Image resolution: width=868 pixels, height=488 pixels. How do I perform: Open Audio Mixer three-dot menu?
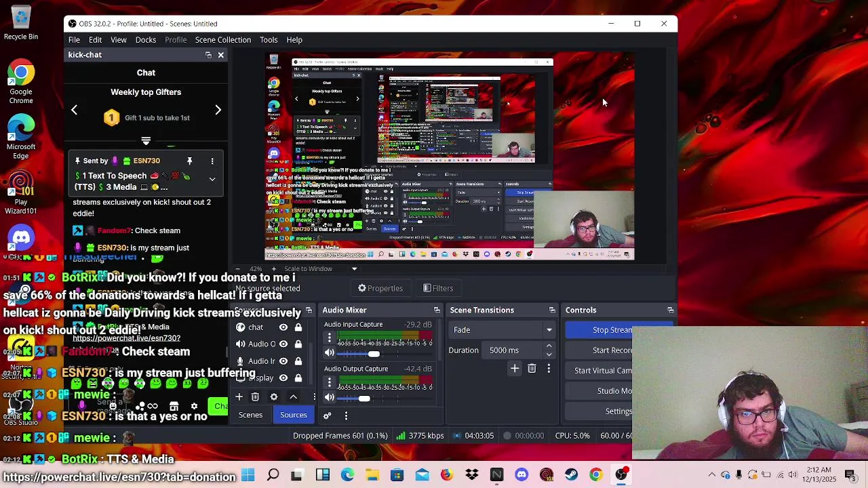pyautogui.click(x=346, y=415)
